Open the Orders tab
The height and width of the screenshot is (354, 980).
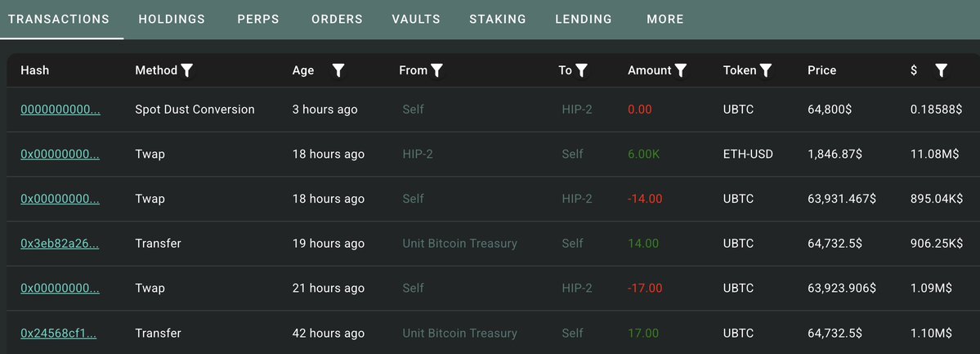click(x=337, y=20)
